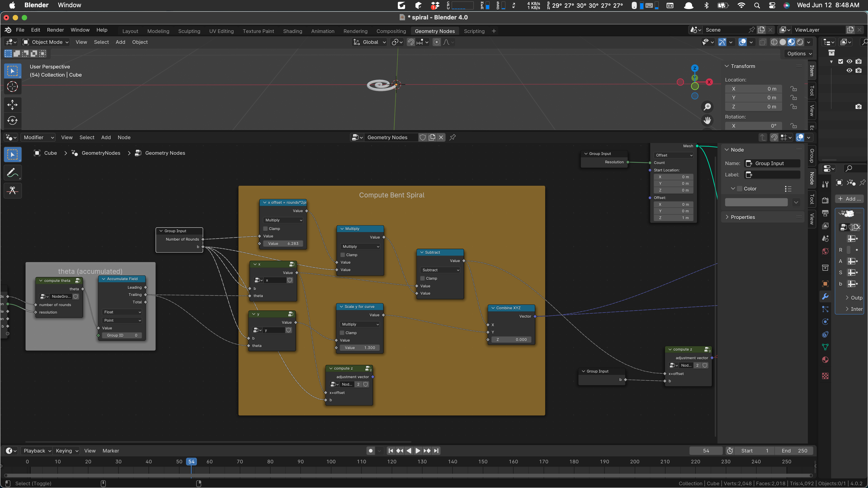Select the Move tool in 3D viewport
Image resolution: width=868 pixels, height=488 pixels.
[x=12, y=104]
